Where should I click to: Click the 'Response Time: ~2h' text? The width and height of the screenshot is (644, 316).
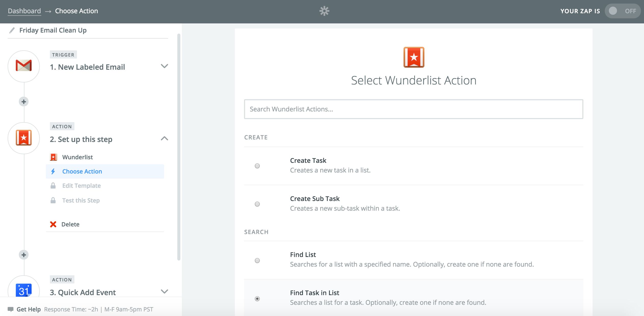71,309
